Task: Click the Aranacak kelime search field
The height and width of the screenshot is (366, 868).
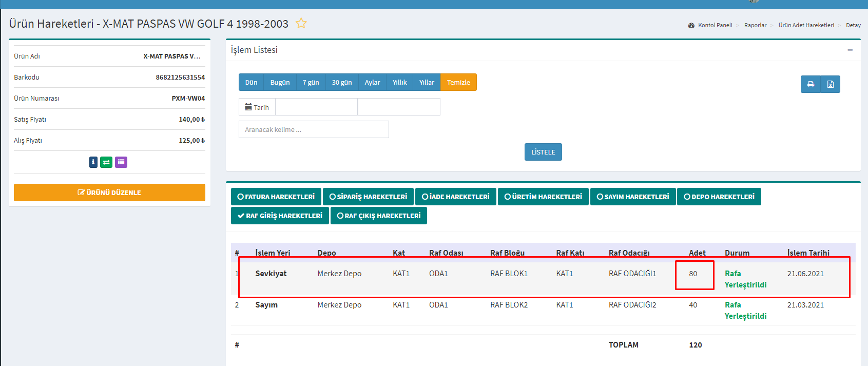Action: point(314,129)
